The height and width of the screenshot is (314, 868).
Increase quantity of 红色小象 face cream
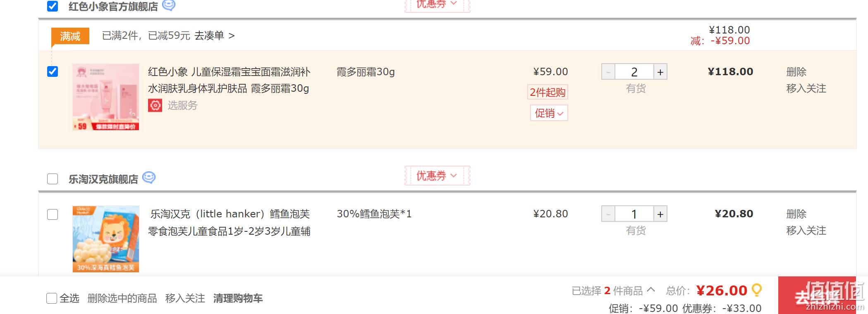660,72
